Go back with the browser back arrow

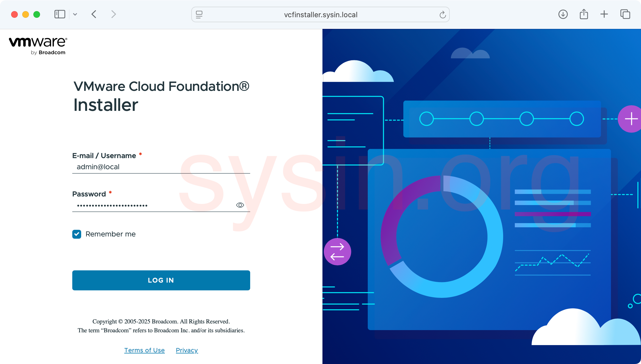94,14
